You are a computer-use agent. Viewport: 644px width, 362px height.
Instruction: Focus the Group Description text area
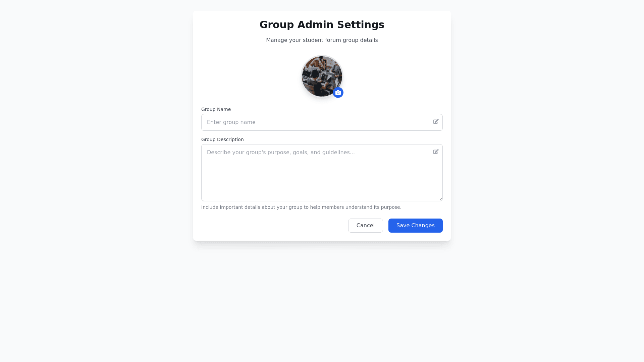point(315,173)
